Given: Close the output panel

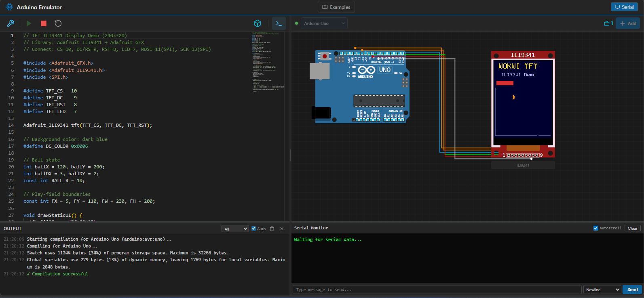Looking at the screenshot, I should (282, 229).
